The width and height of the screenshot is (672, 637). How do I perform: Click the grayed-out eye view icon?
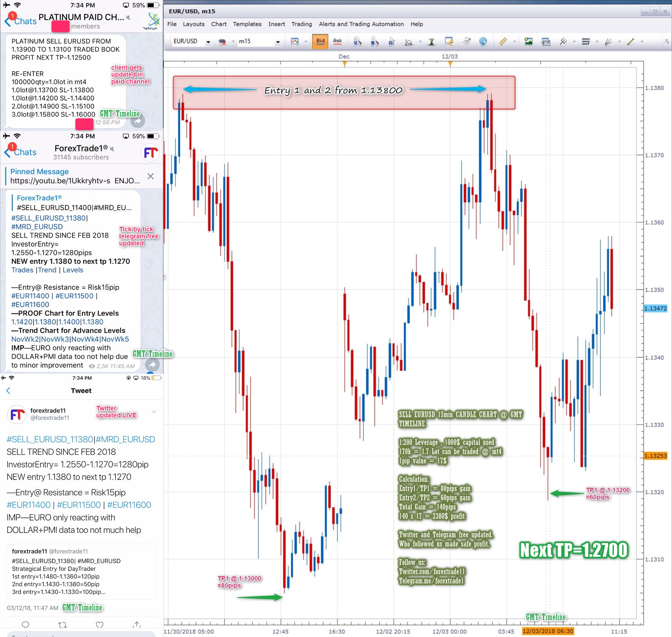(467, 42)
